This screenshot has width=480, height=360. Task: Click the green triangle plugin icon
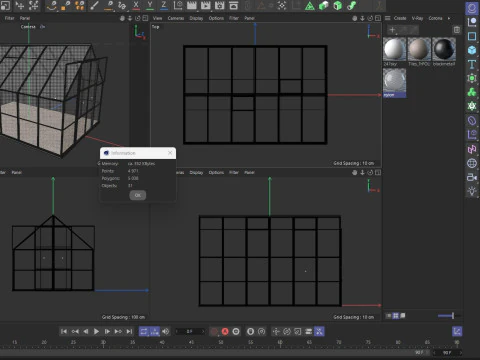[x=310, y=6]
